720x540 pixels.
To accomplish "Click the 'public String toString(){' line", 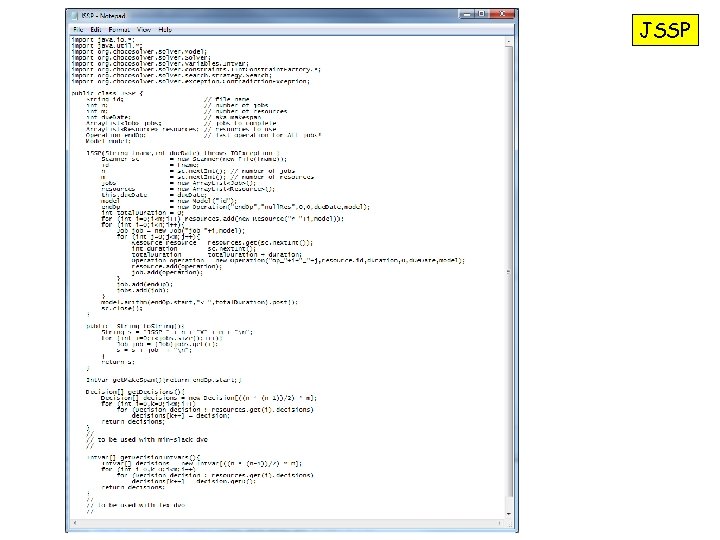I will (135, 326).
